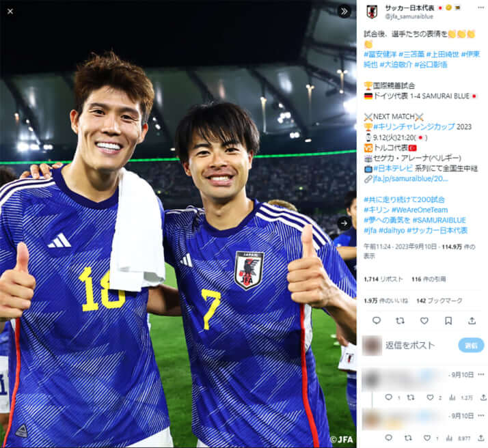This screenshot has width=488, height=448.
Task: Go to next photo with arrow button
Action: coord(344,223)
